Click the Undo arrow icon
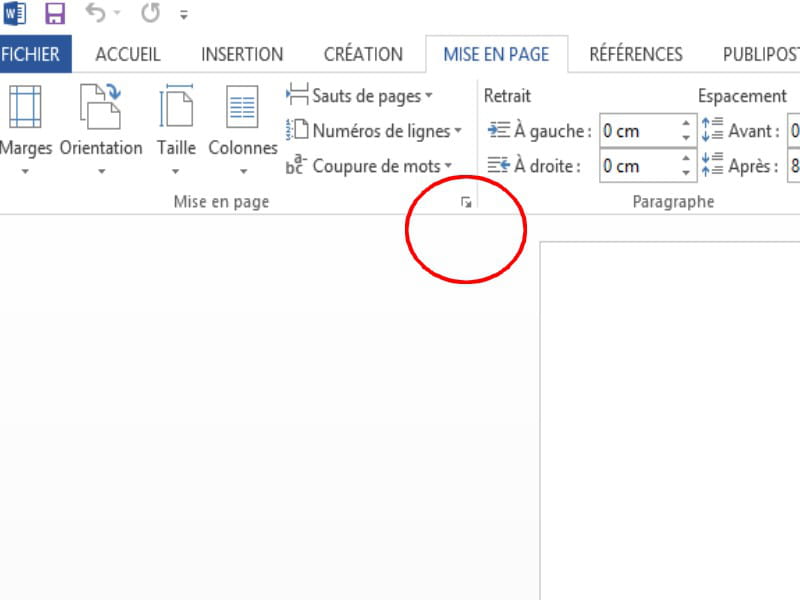This screenshot has height=600, width=800. tap(95, 14)
